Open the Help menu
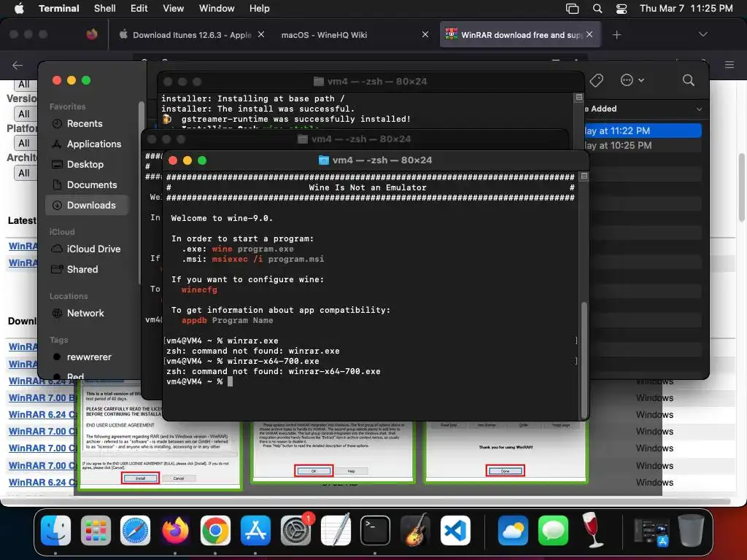The image size is (747, 560). [x=259, y=8]
